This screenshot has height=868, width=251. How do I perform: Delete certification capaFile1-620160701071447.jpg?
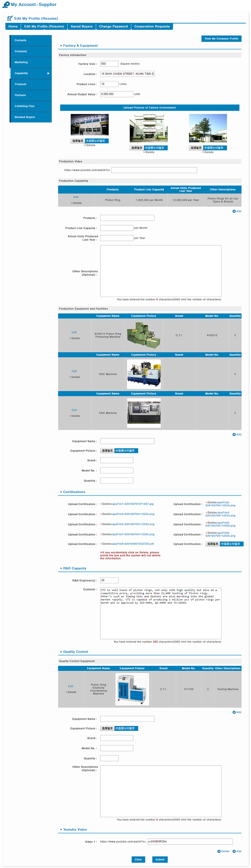tap(105, 504)
